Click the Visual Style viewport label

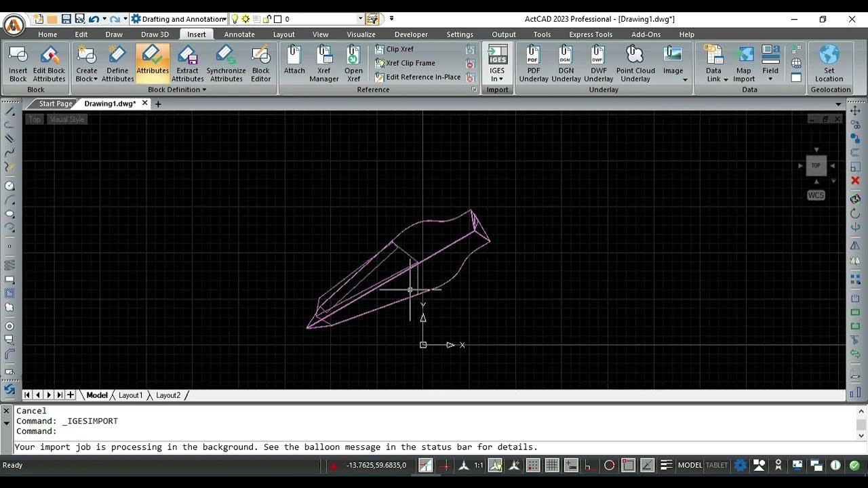(67, 119)
